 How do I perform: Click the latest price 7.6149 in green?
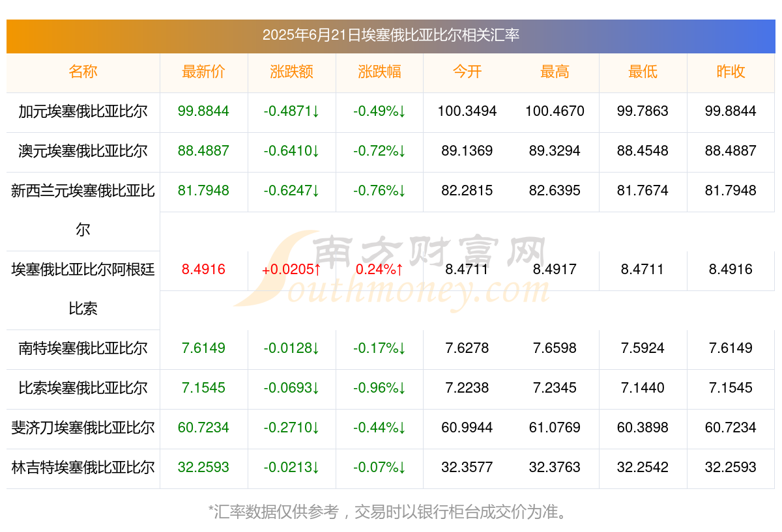(x=203, y=348)
